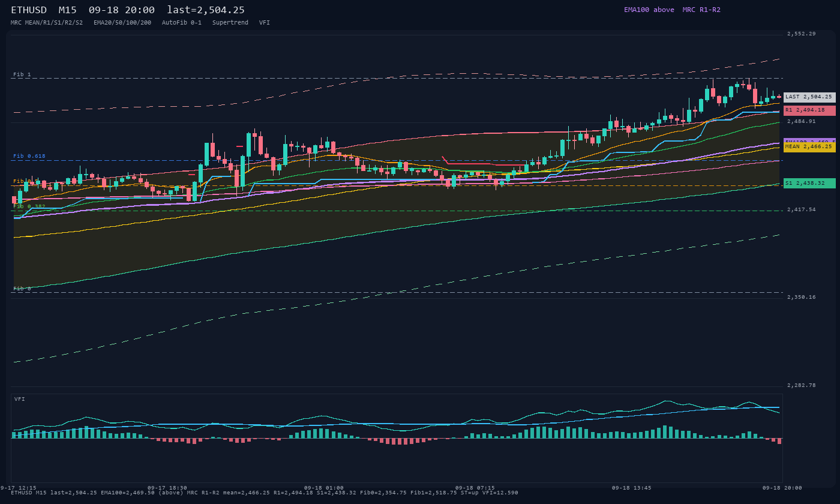Image resolution: width=840 pixels, height=504 pixels.
Task: Click the 09-18 20:00 timestamp in the header
Action: (121, 10)
